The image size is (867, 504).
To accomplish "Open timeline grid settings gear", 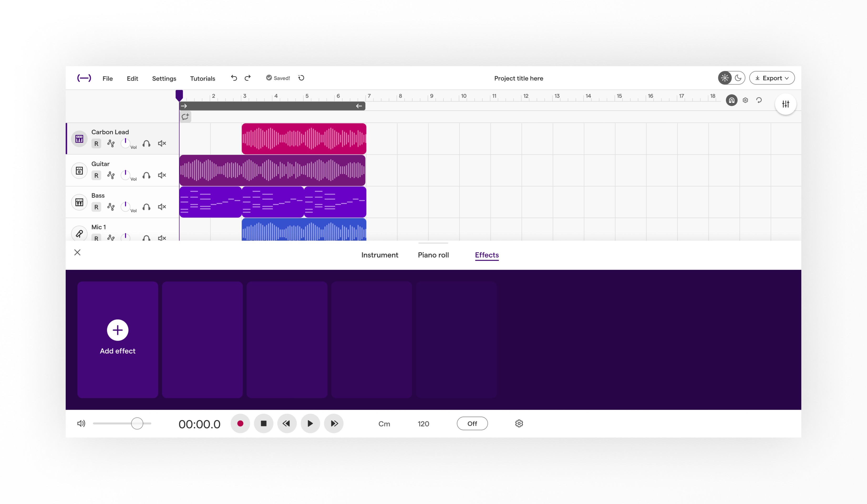I will pyautogui.click(x=745, y=100).
